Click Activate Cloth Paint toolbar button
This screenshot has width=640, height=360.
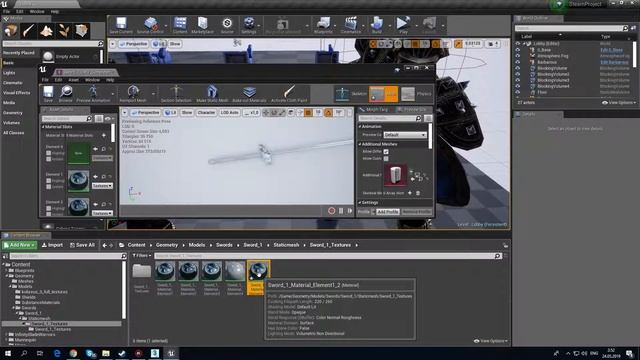coord(289,93)
